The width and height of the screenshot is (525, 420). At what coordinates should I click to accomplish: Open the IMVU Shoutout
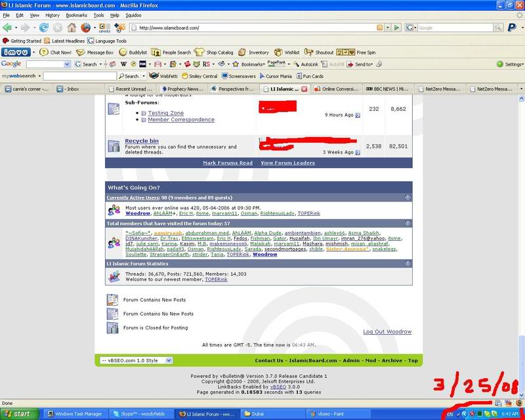(319, 52)
